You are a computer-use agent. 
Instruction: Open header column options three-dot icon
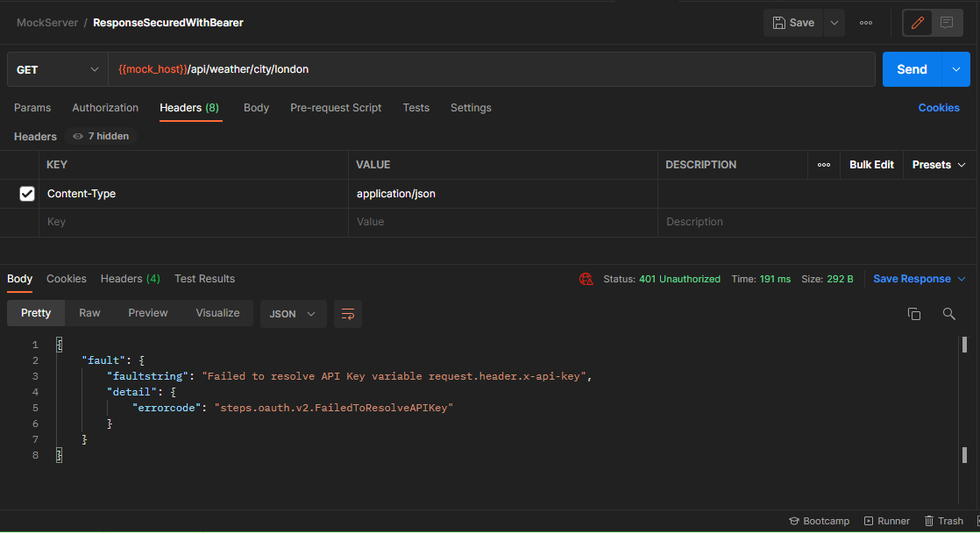tap(824, 165)
